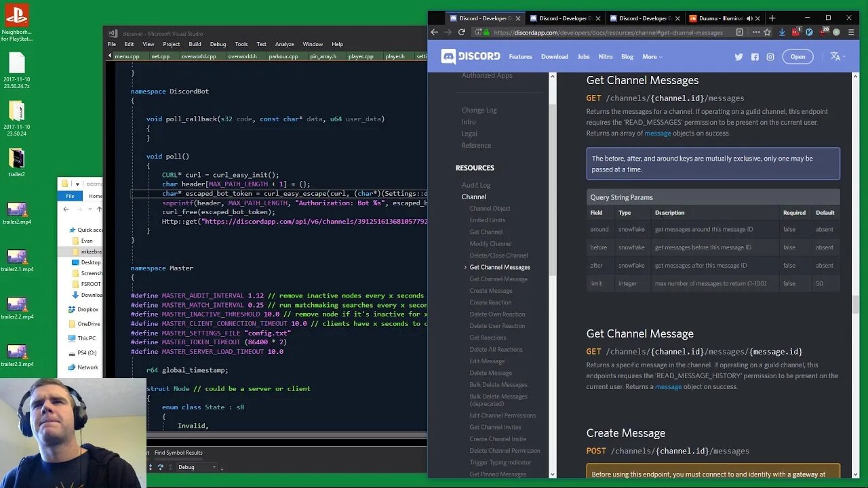Viewport: 868px width, 488px height.
Task: Click the Open button on Discord header
Action: click(x=797, y=57)
